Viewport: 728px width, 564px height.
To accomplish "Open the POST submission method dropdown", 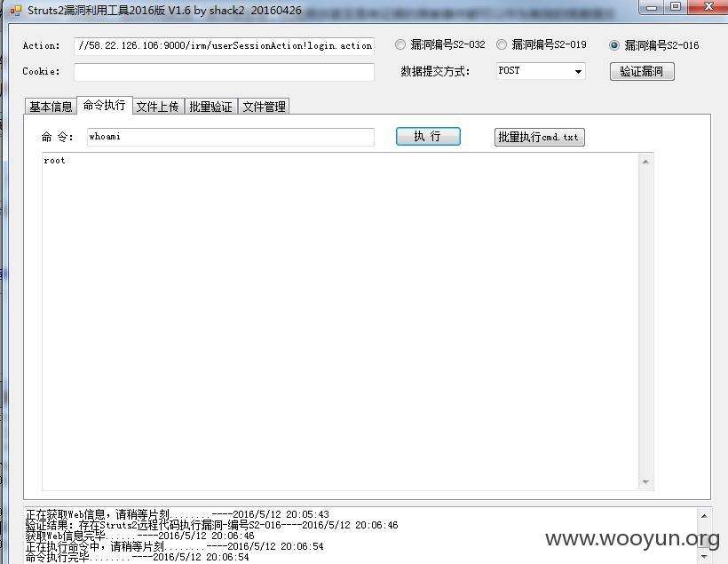I will point(541,71).
